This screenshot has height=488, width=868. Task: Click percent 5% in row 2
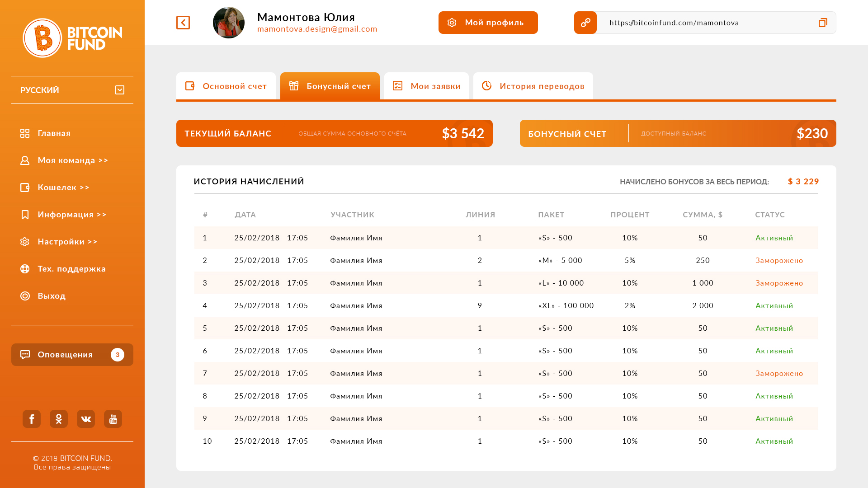point(630,260)
